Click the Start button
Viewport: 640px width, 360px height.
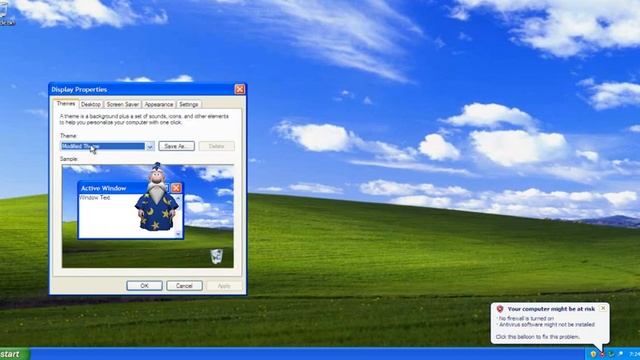pyautogui.click(x=14, y=354)
